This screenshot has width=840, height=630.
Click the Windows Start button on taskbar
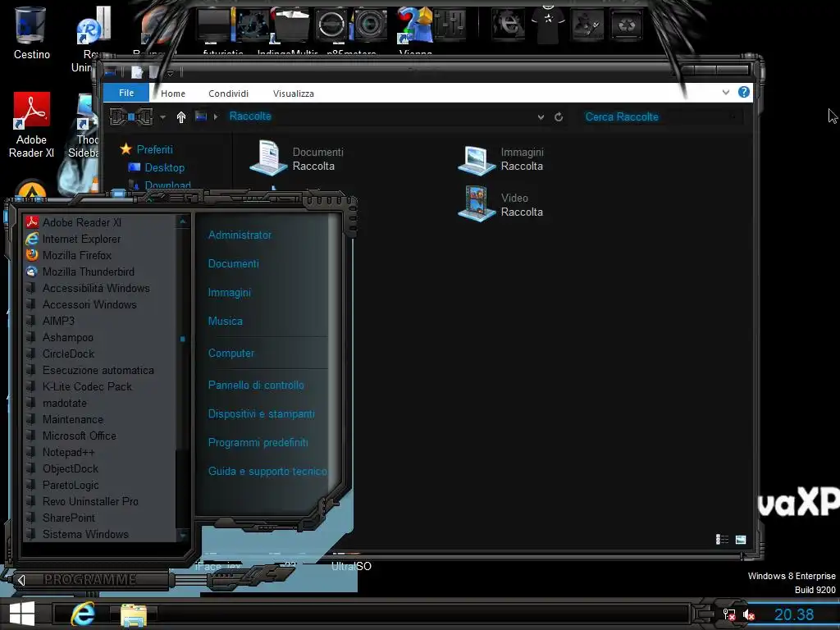coord(22,614)
